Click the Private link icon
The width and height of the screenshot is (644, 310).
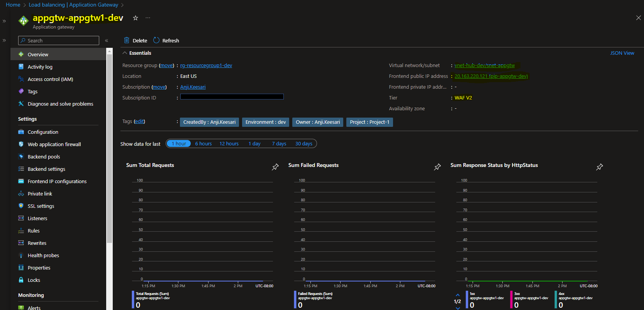tap(21, 194)
